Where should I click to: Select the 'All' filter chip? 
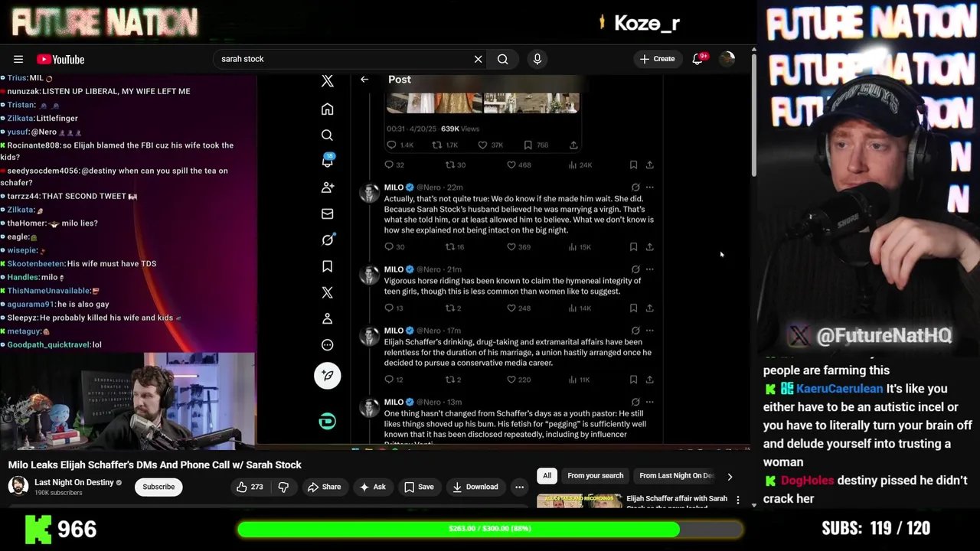tap(547, 476)
